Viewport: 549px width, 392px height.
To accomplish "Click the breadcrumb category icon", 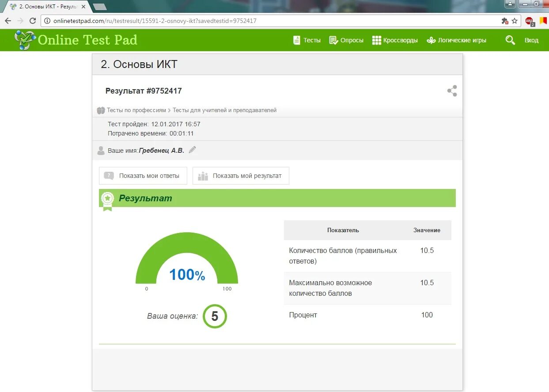I will tap(101, 110).
